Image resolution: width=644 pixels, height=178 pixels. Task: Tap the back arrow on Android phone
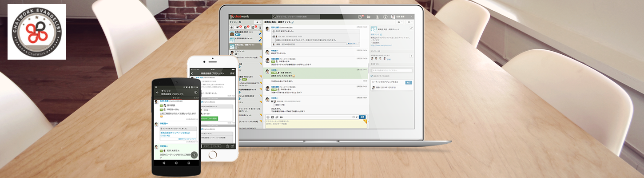click(x=157, y=93)
